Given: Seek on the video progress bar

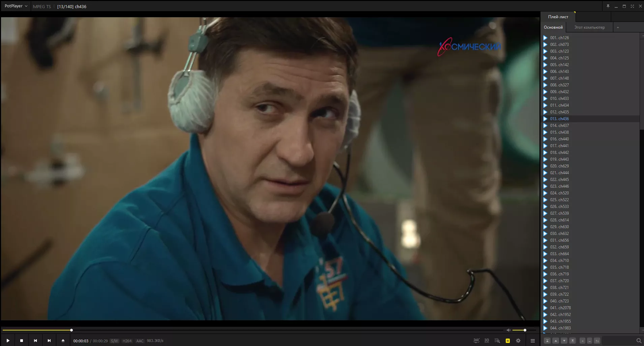Looking at the screenshot, I should (253, 330).
